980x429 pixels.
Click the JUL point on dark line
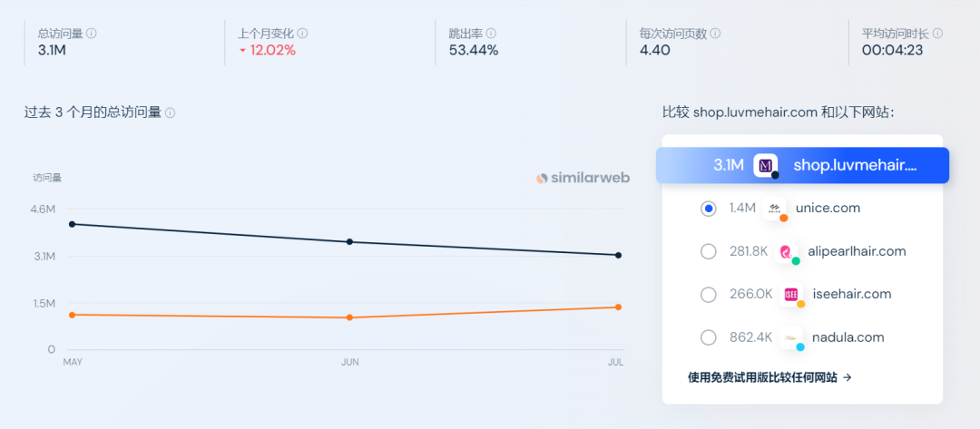pos(618,255)
